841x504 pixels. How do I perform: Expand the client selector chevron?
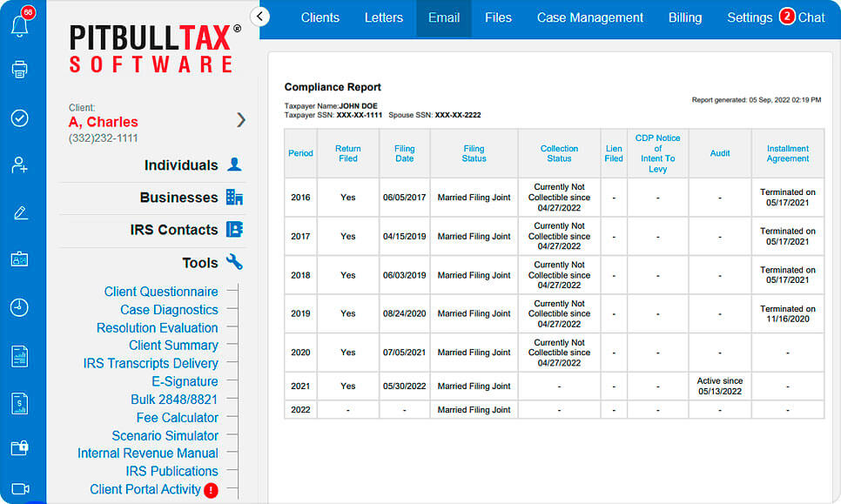pyautogui.click(x=241, y=119)
